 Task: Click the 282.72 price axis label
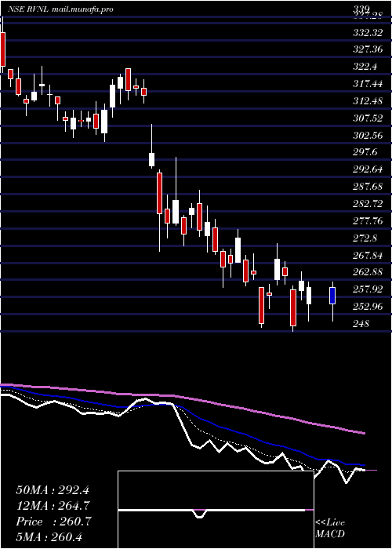click(x=368, y=204)
